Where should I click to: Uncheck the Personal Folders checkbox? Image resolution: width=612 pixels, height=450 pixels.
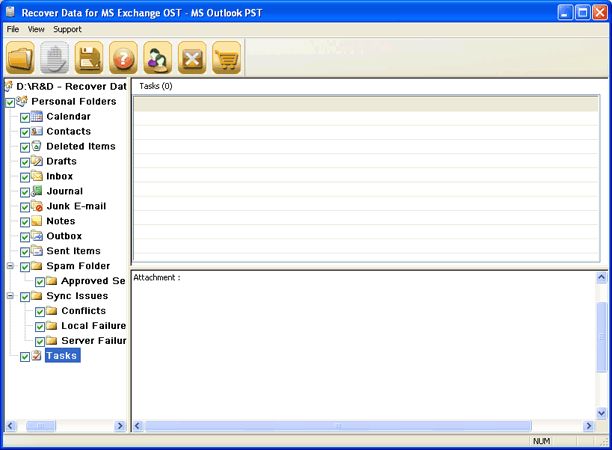[x=10, y=103]
